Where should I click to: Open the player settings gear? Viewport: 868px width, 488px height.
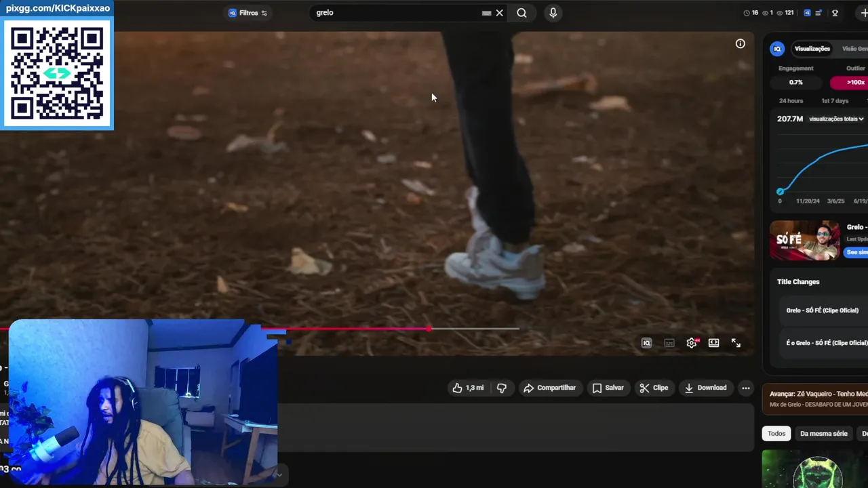tap(692, 343)
